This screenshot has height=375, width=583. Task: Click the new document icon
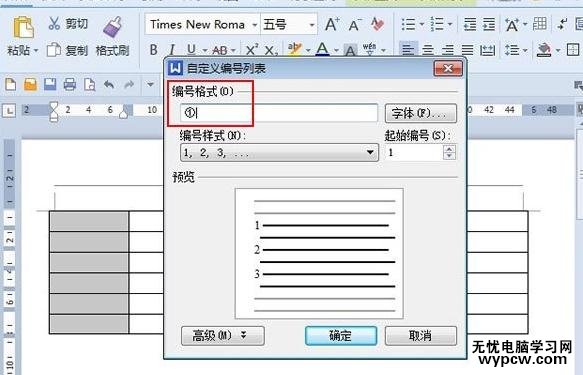(10, 85)
